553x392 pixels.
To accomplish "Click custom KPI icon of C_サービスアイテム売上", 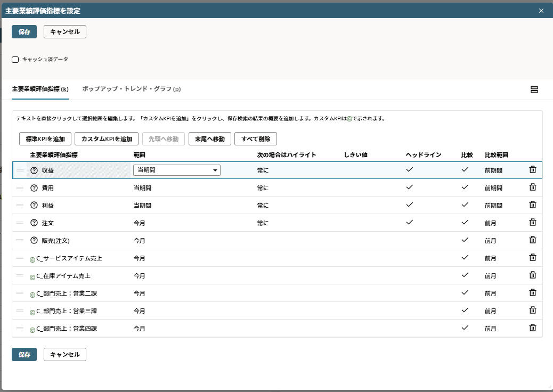I will (32, 260).
